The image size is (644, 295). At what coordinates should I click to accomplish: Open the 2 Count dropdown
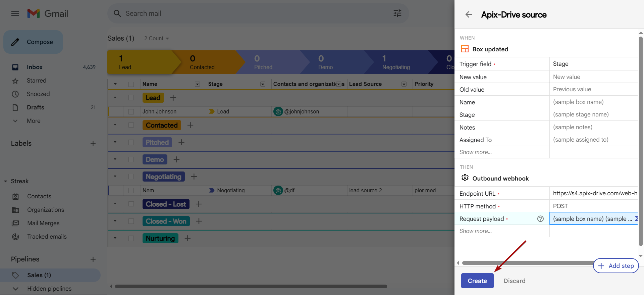[156, 39]
